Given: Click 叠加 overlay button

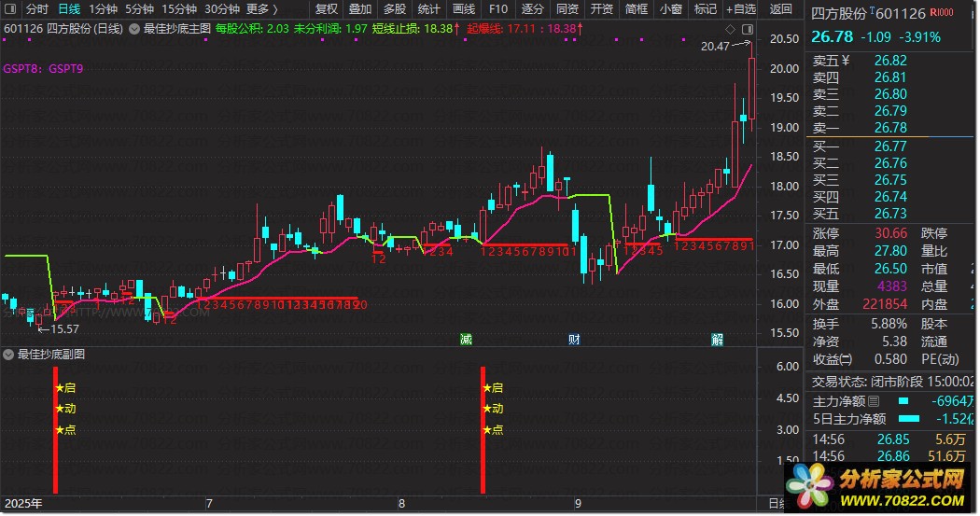Looking at the screenshot, I should coord(360,8).
